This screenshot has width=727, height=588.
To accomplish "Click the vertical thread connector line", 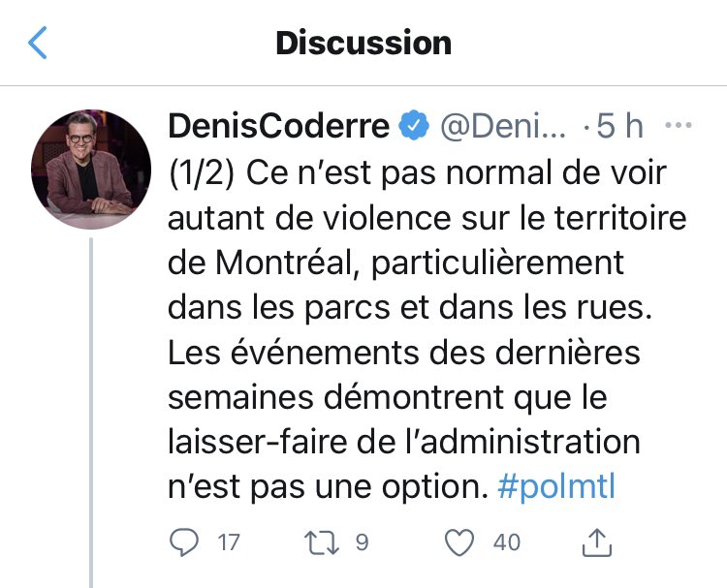I will 91,413.
